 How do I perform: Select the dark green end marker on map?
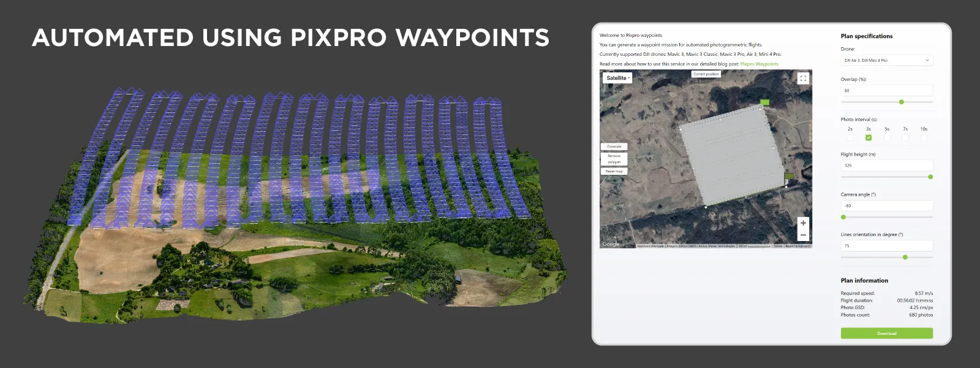pyautogui.click(x=789, y=176)
